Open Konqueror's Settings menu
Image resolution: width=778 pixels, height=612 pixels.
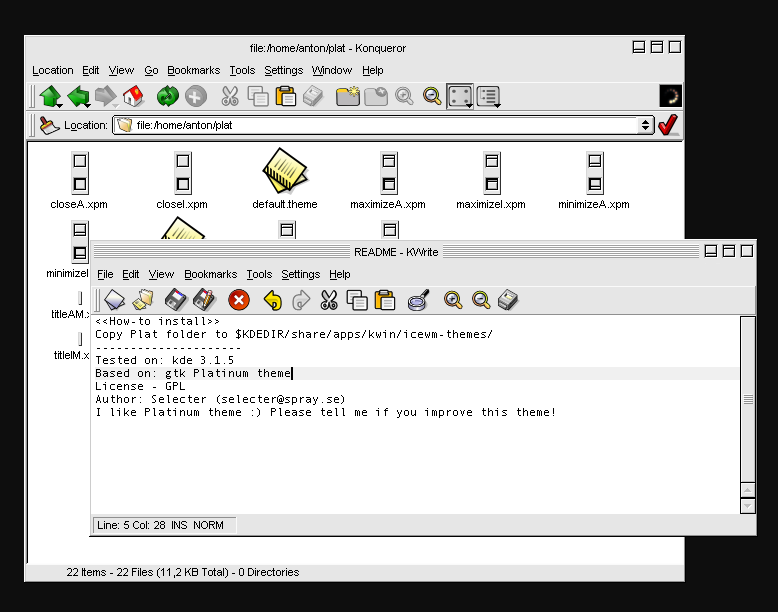pos(283,70)
